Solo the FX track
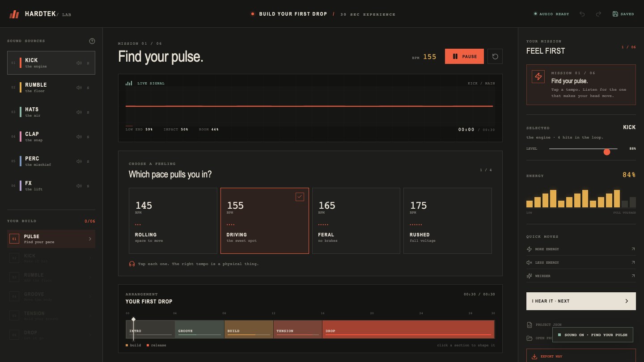The width and height of the screenshot is (644, 362). pos(88,186)
